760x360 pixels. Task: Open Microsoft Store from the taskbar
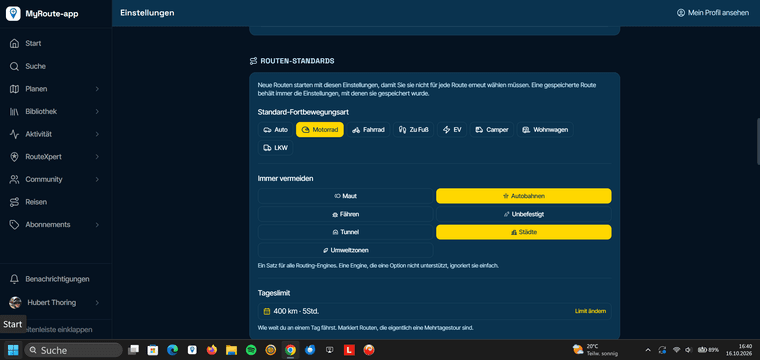(x=153, y=350)
